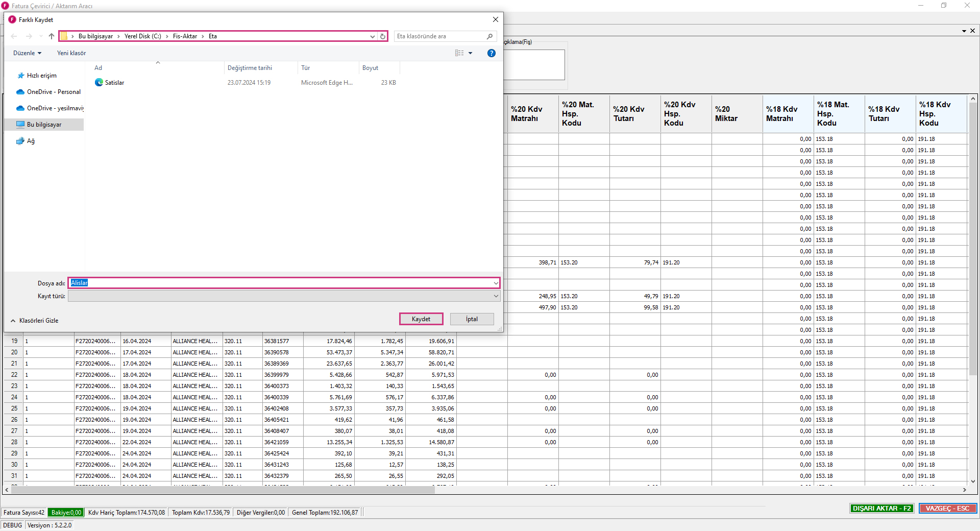Select Bu bilgisayar in navigation pane
Viewport: 980px width, 531px height.
[44, 125]
